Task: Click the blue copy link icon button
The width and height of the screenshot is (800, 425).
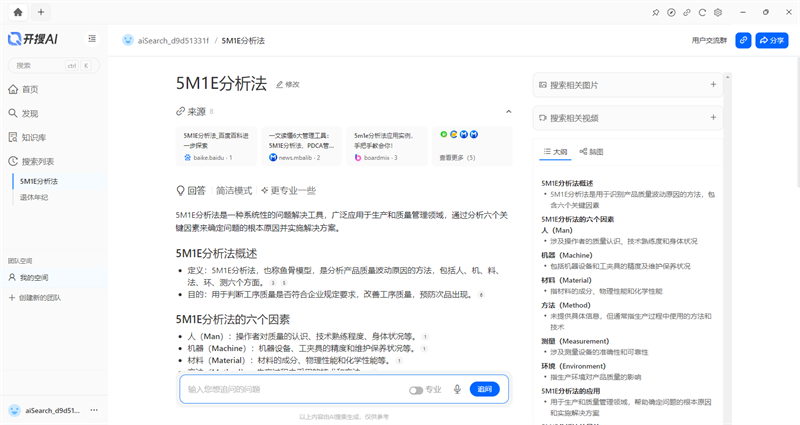Action: point(743,41)
